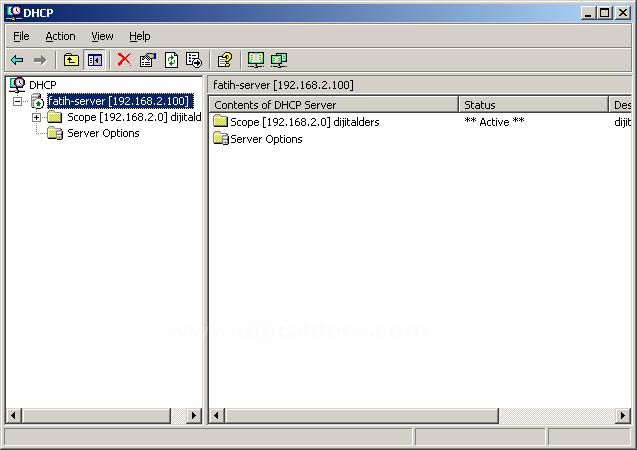Click the red Delete toolbar icon
Viewport: 637px width, 450px height.
point(124,60)
